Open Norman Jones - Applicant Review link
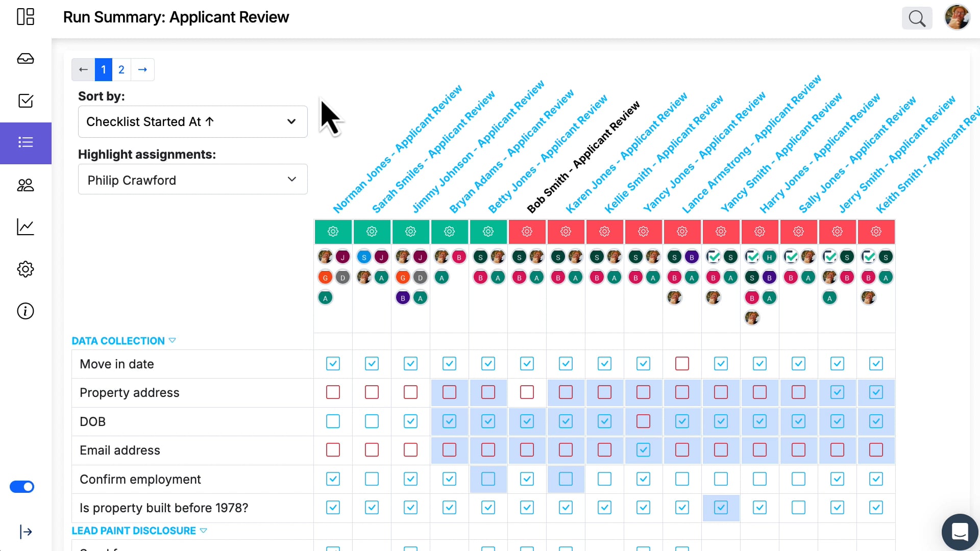This screenshot has height=551, width=980. (x=398, y=148)
